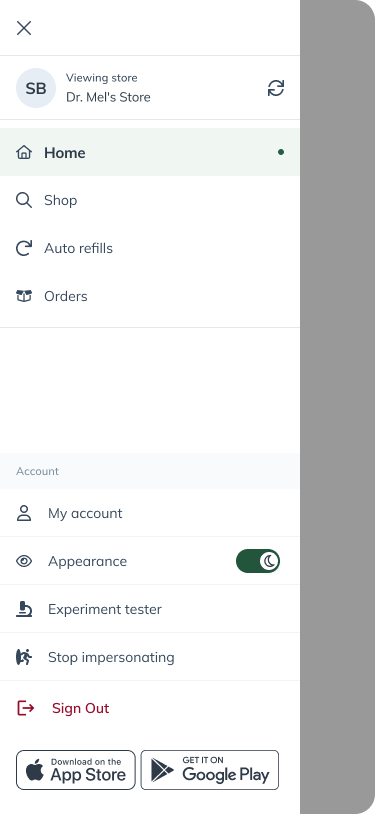Click the person icon beside My account
This screenshot has height=814, width=375.
click(24, 513)
